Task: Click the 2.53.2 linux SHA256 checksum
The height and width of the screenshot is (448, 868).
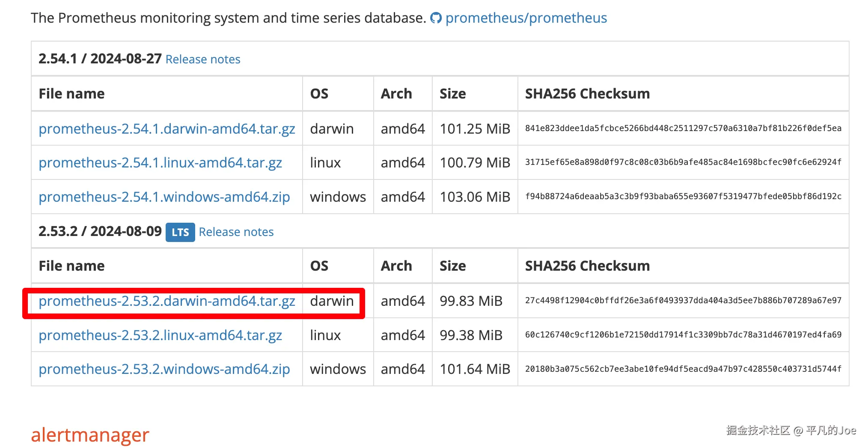Action: pos(683,335)
